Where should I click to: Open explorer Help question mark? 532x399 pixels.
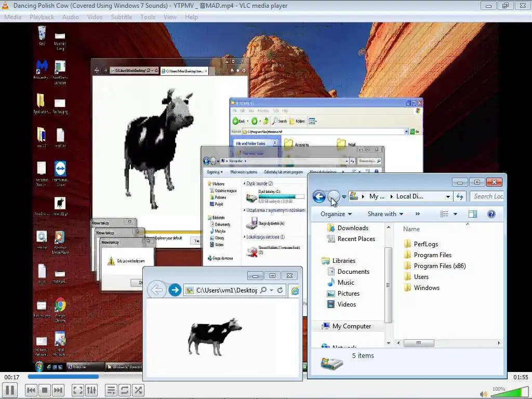pyautogui.click(x=491, y=214)
